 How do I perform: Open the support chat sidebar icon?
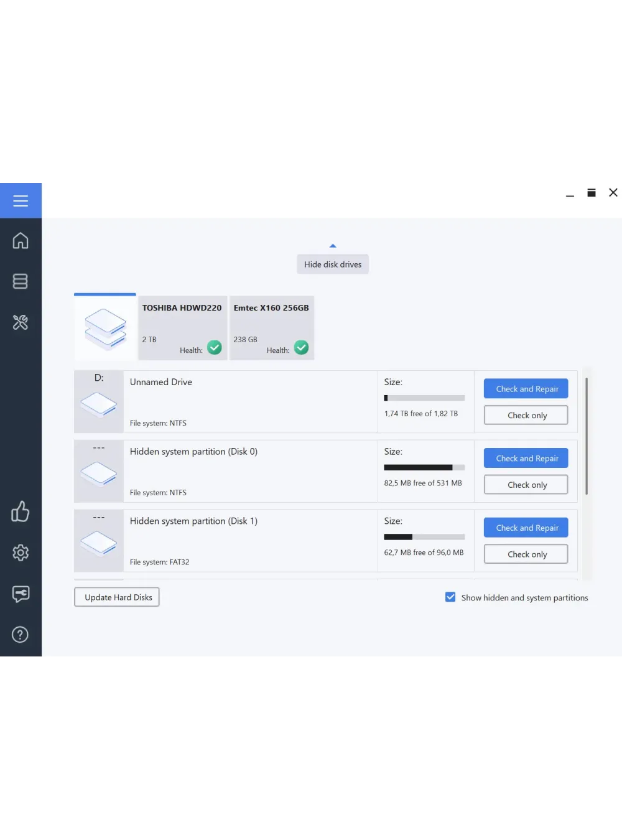click(x=21, y=594)
